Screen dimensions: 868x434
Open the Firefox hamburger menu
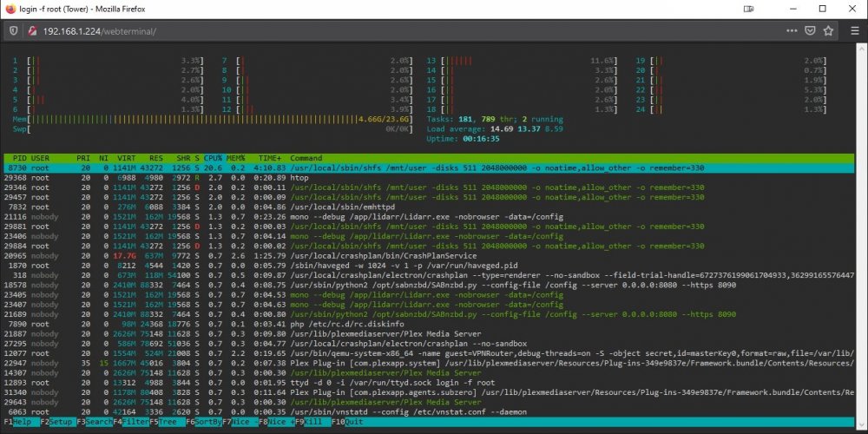(855, 31)
